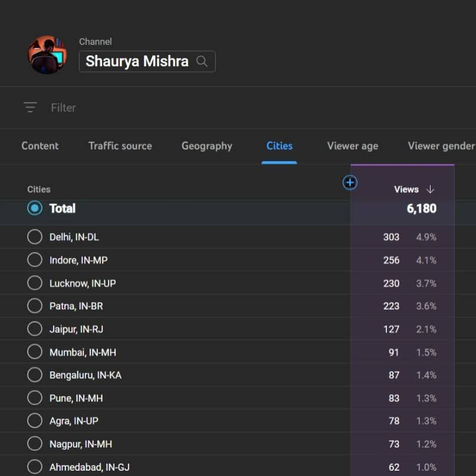
Task: Choose the Jaipur, IN-RJ radio button
Action: tap(35, 329)
